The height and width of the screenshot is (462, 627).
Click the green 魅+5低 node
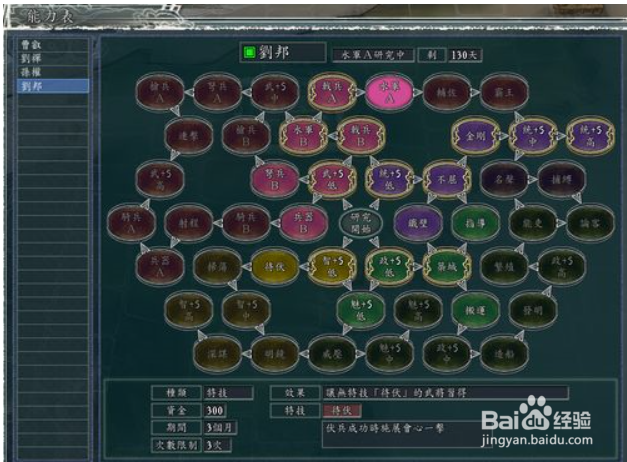[x=361, y=310]
